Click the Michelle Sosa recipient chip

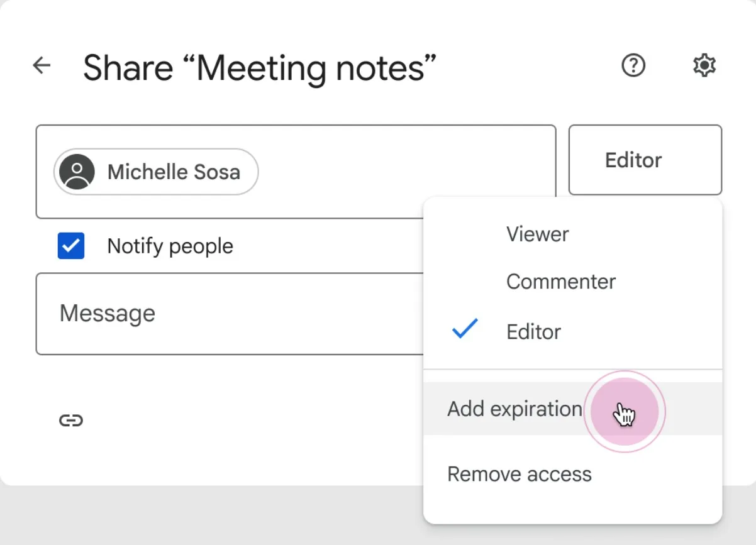click(155, 172)
